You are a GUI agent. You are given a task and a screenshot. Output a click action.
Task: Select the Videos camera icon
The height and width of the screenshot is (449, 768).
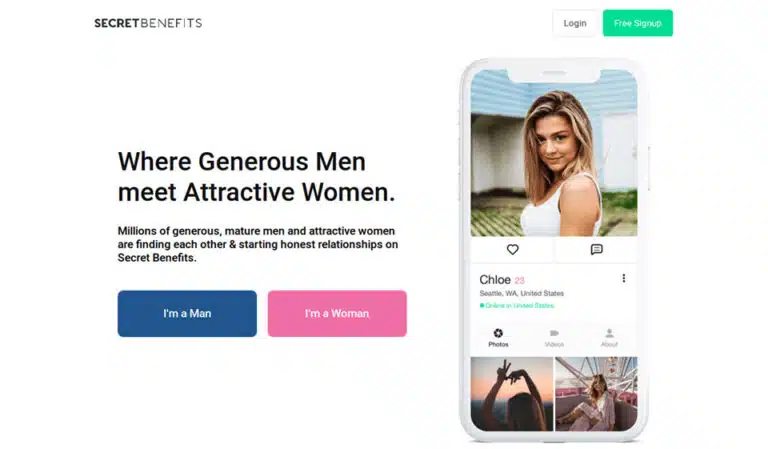[554, 333]
